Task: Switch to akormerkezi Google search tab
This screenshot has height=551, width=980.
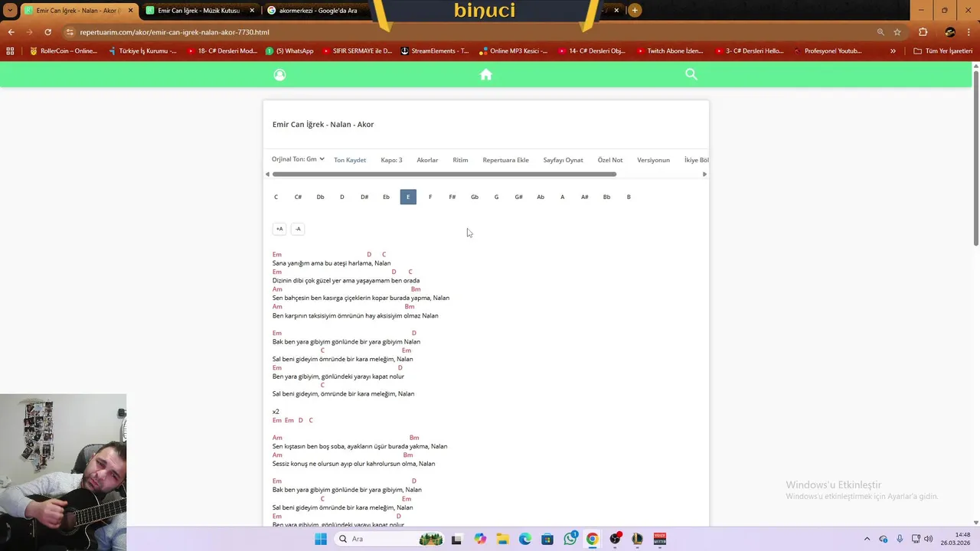Action: 318,11
